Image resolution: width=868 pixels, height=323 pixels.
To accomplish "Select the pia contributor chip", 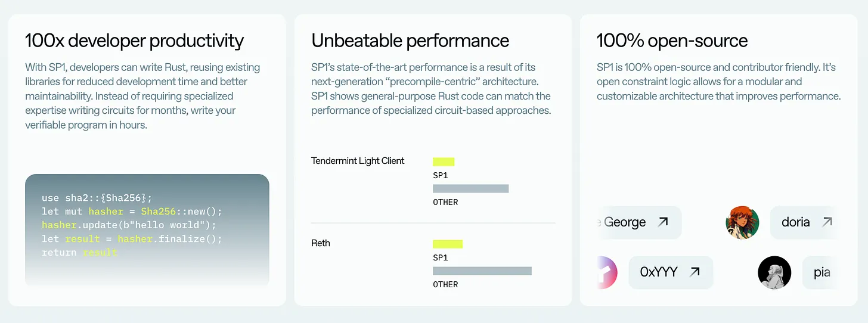I will (x=822, y=273).
